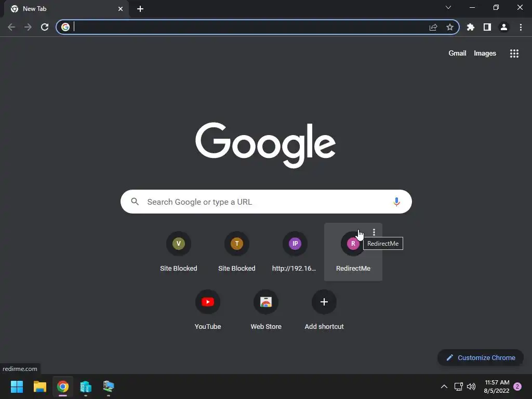Image resolution: width=532 pixels, height=399 pixels.
Task: Open File Explorer from the taskbar
Action: [x=39, y=387]
